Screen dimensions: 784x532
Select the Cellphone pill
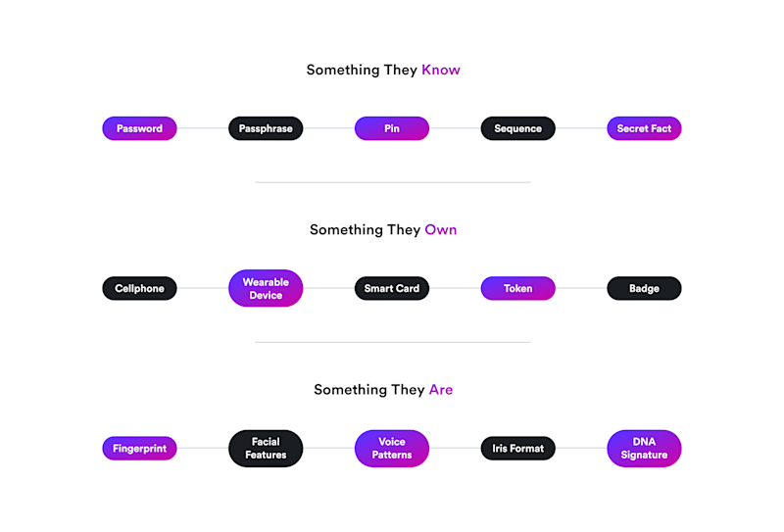coord(139,288)
